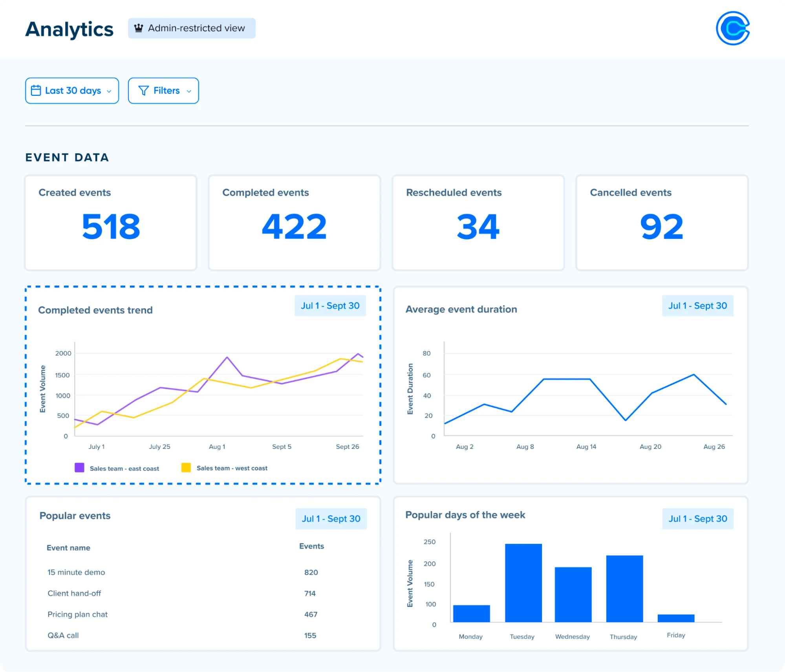Click the Admin-restricted view badge

pos(192,28)
